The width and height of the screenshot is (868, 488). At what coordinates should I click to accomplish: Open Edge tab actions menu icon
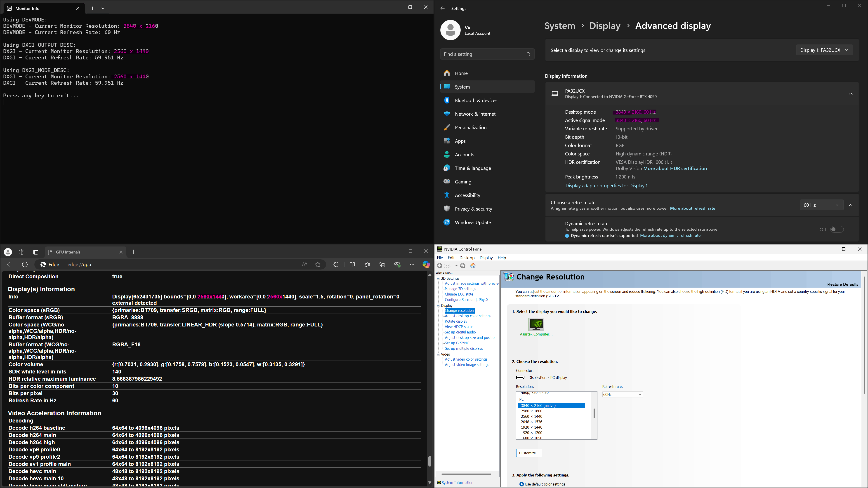pos(36,252)
